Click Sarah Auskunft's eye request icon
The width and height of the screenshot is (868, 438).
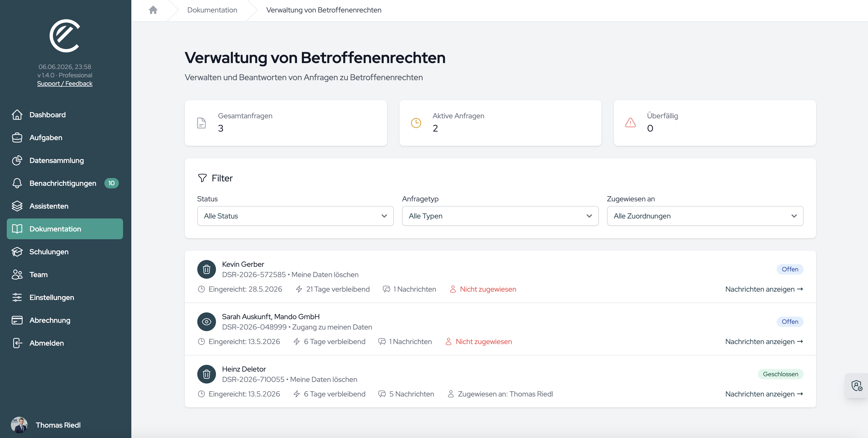point(207,322)
